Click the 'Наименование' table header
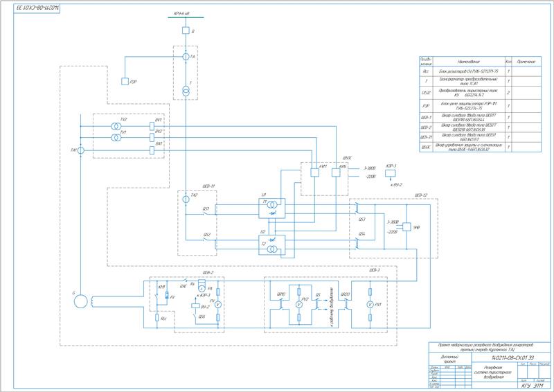 (x=469, y=61)
